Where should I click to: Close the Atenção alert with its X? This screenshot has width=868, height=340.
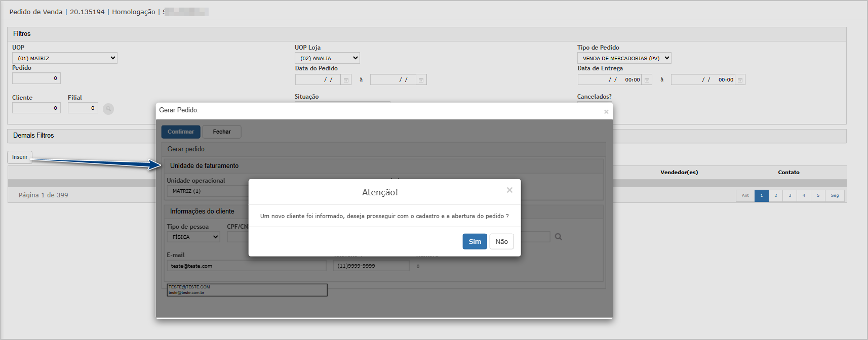509,190
